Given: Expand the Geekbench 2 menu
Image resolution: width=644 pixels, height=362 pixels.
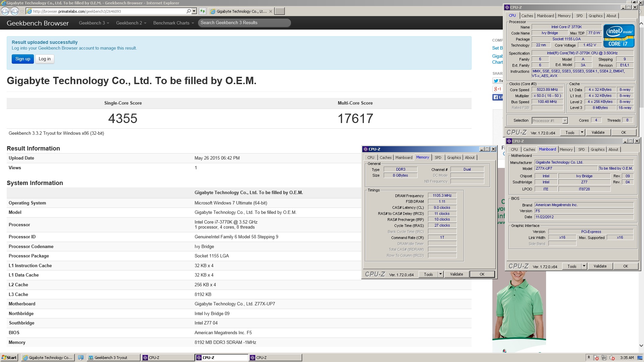Looking at the screenshot, I should click(131, 23).
